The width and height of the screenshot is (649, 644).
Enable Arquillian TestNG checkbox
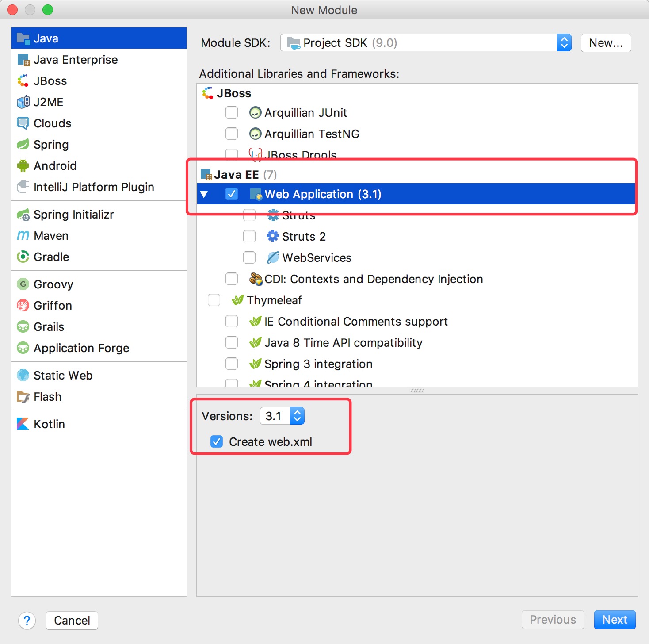232,134
